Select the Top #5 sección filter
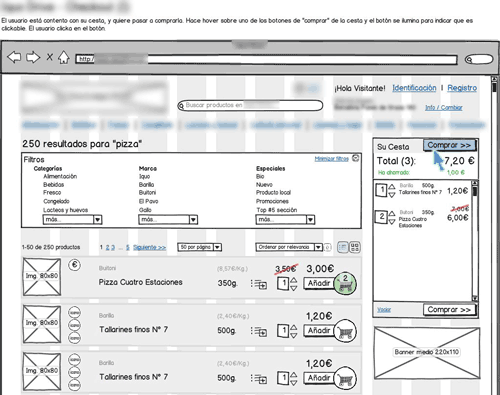500x395 pixels. (x=277, y=210)
